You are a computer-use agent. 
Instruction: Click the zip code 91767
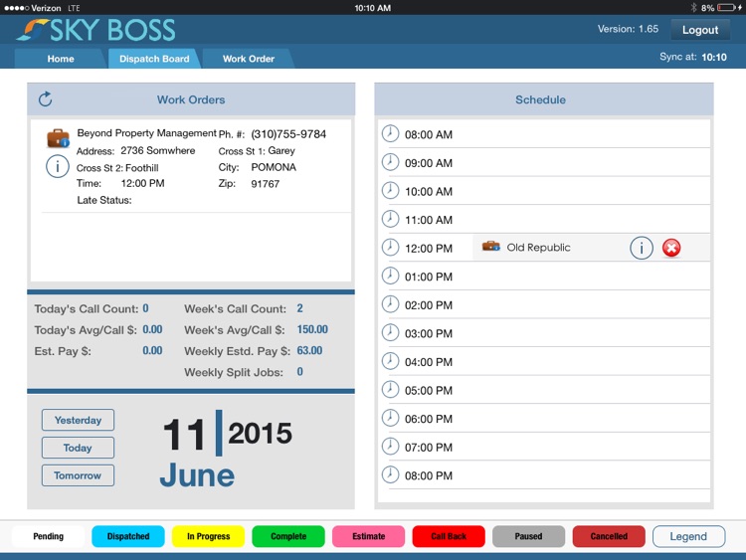coord(265,184)
